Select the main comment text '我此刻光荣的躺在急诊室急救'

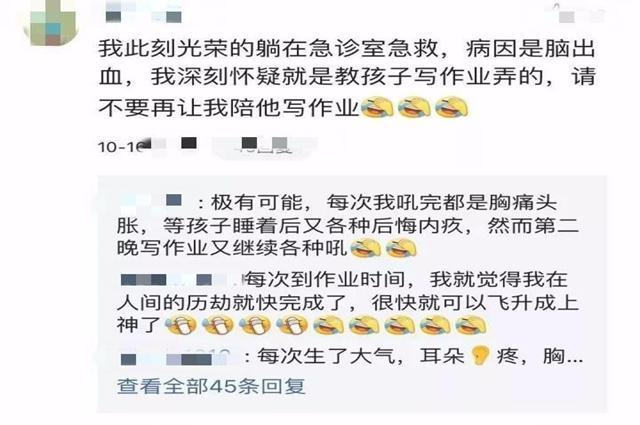268,49
